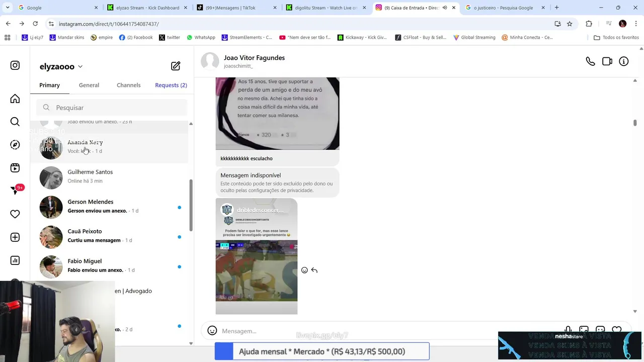
Task: Switch to digolitu Stream tab
Action: pyautogui.click(x=326, y=8)
